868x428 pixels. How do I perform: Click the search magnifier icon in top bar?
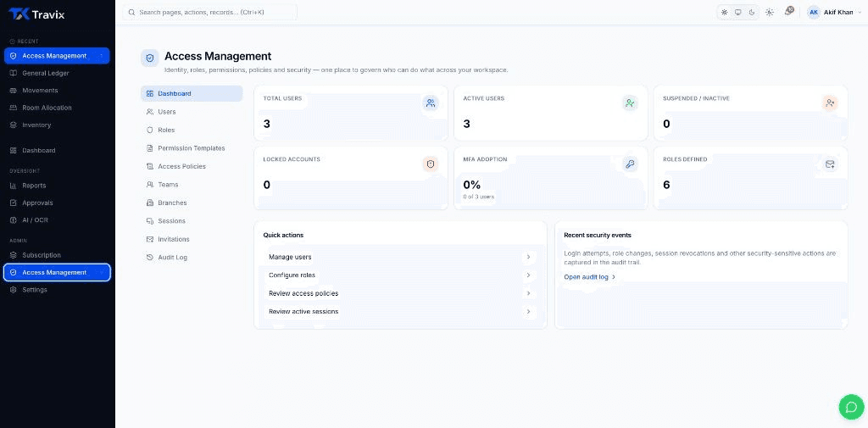[131, 12]
